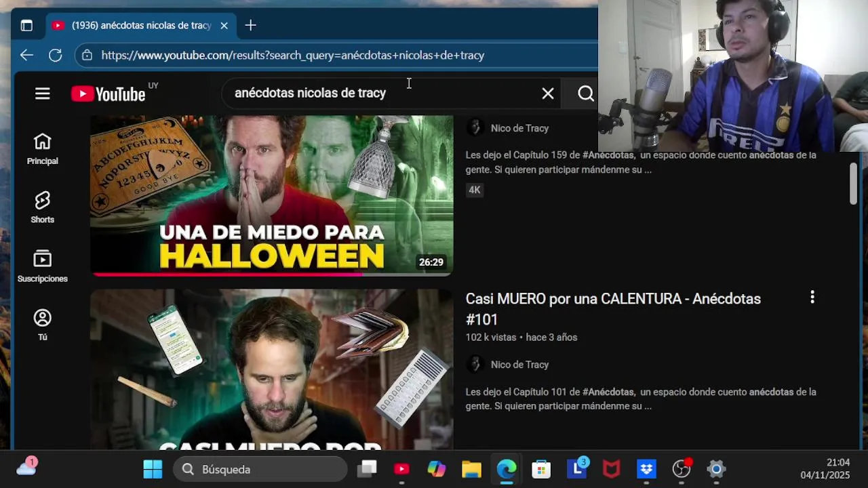
Task: Open the red YouTube taskbar app
Action: click(x=401, y=469)
